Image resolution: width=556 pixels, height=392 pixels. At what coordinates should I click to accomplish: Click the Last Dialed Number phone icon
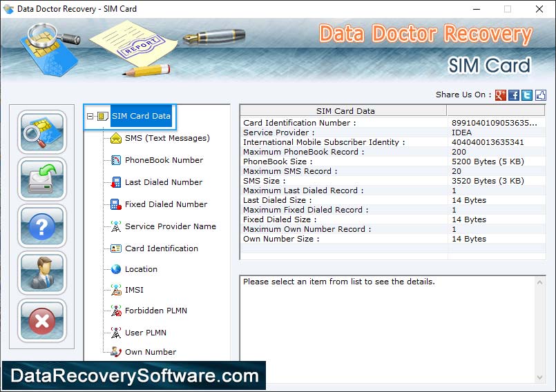pos(116,182)
